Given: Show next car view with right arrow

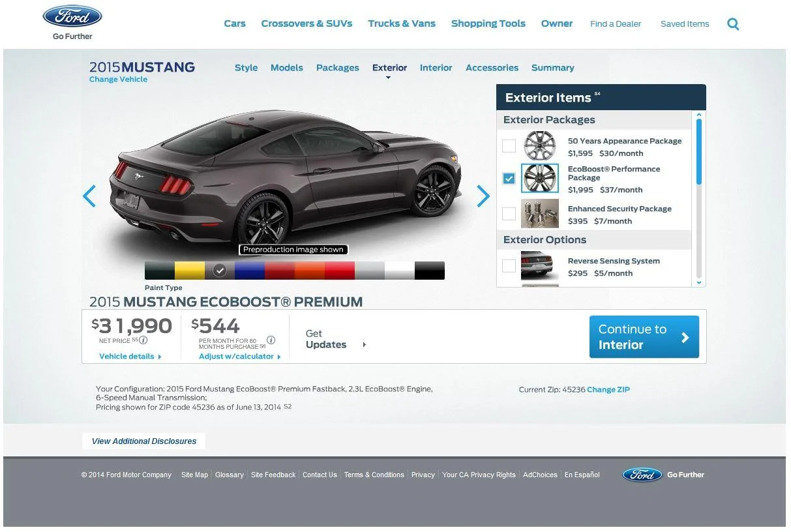Looking at the screenshot, I should (483, 196).
